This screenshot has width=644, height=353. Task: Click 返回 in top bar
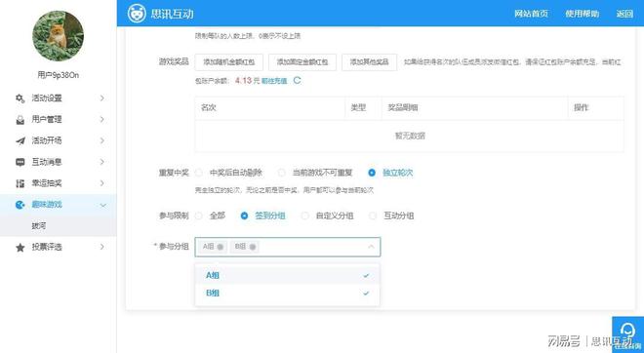click(624, 14)
